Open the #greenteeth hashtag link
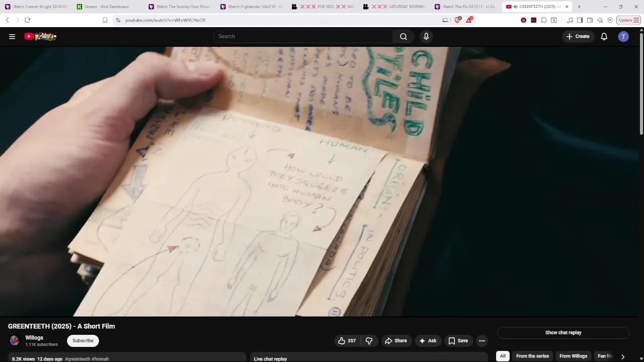 (77, 359)
